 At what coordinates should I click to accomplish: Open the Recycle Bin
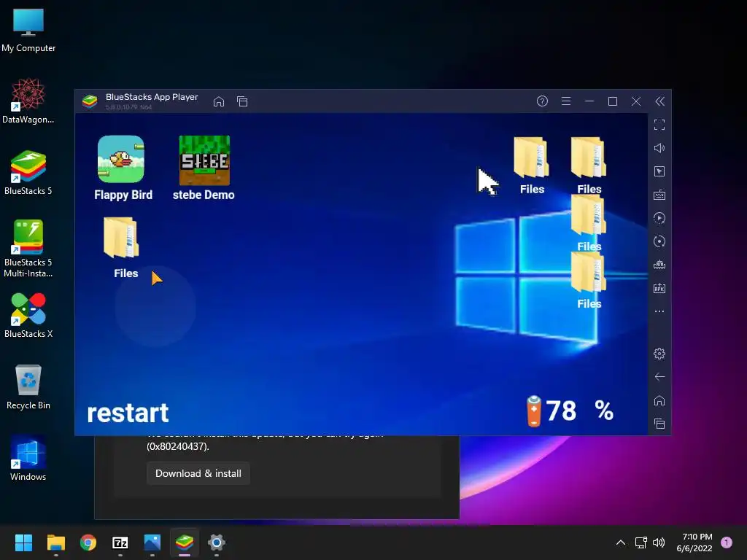(28, 387)
